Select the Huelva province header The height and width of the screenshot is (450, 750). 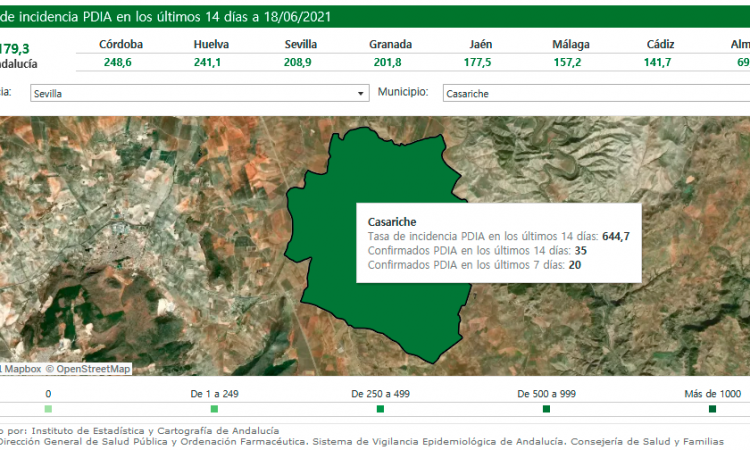211,45
